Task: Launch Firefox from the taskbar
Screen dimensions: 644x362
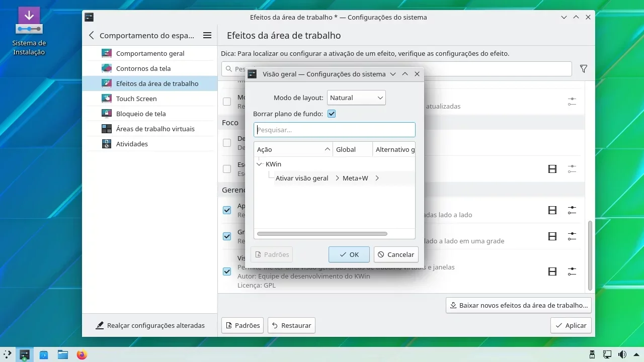Action: coord(82,354)
